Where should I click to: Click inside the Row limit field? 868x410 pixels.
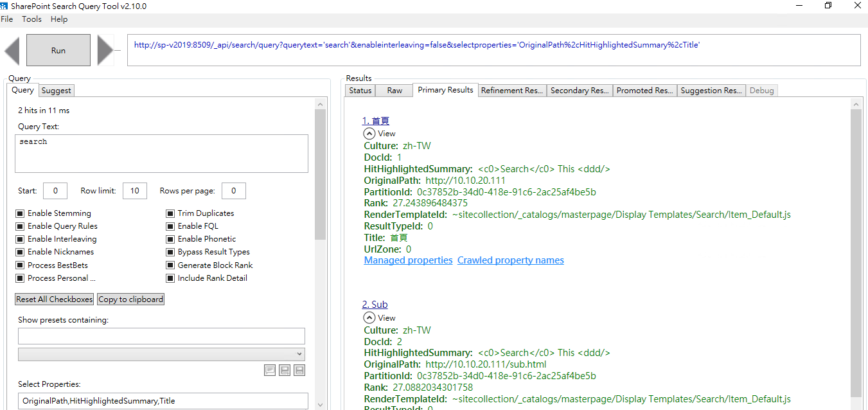pos(135,190)
